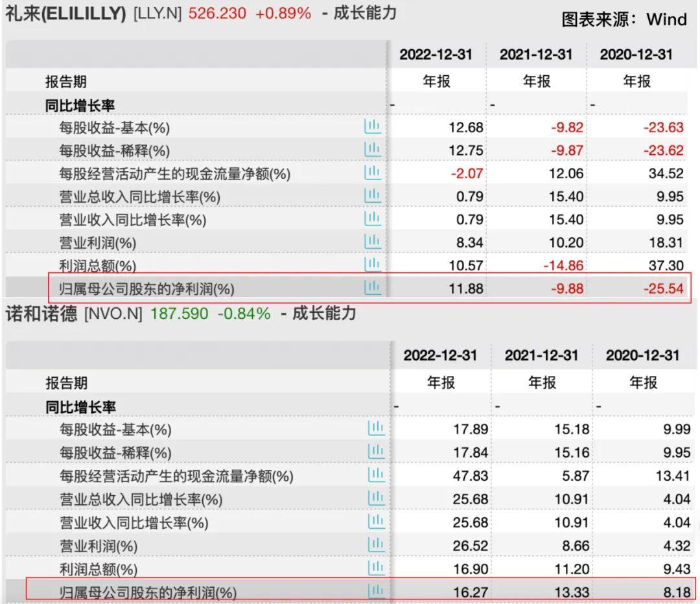700x604 pixels.
Task: Click Novo Nordisk 2021-12-31 column header
Action: (x=541, y=355)
